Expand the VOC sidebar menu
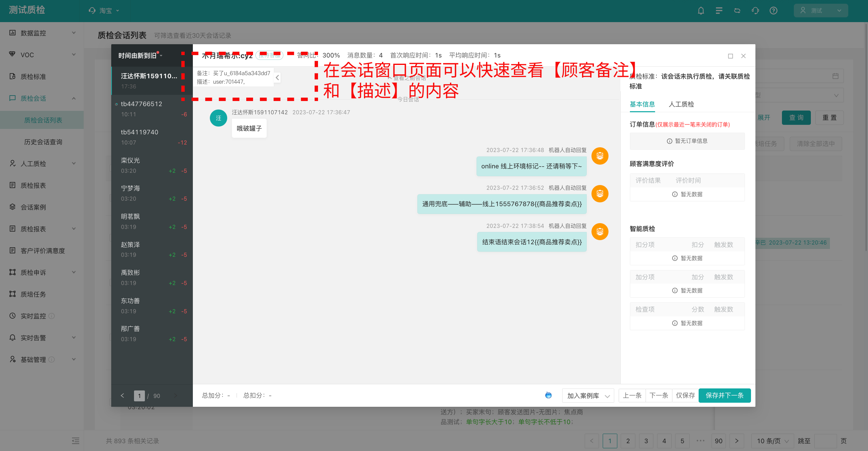Screen dimensions: 868x451 coord(42,55)
